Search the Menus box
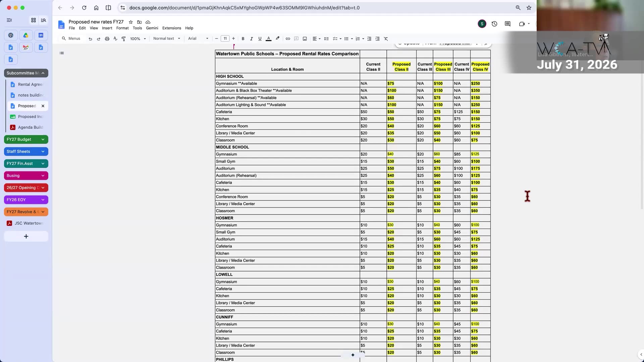The width and height of the screenshot is (644, 362). [71, 39]
